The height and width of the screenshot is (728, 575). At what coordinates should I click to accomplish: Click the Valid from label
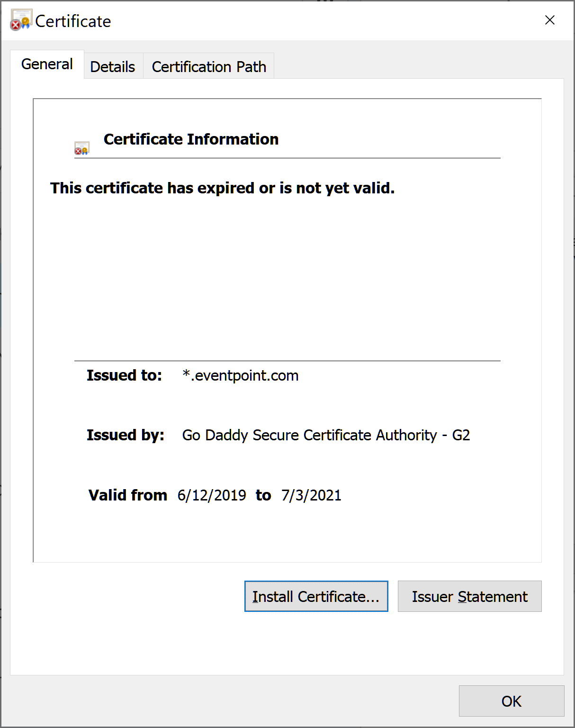pyautogui.click(x=128, y=495)
